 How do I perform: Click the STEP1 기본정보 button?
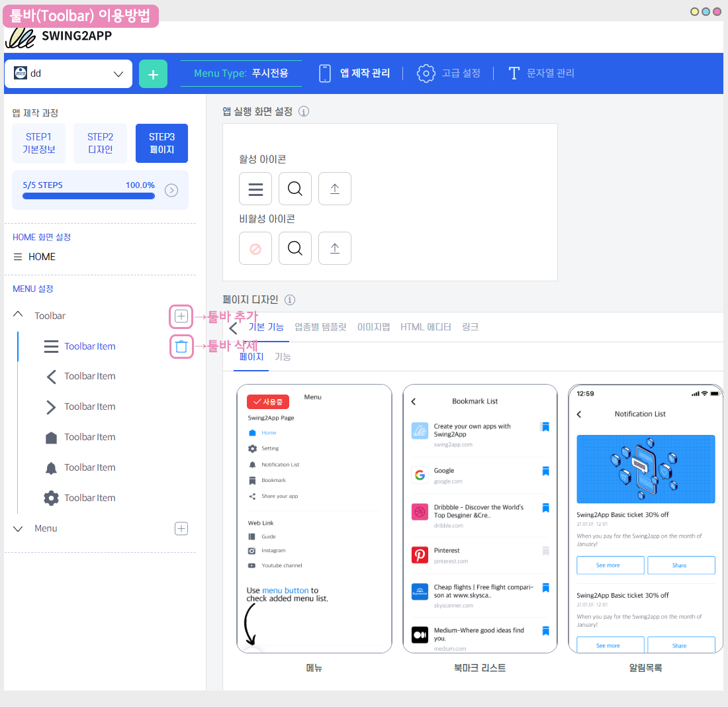coord(39,143)
